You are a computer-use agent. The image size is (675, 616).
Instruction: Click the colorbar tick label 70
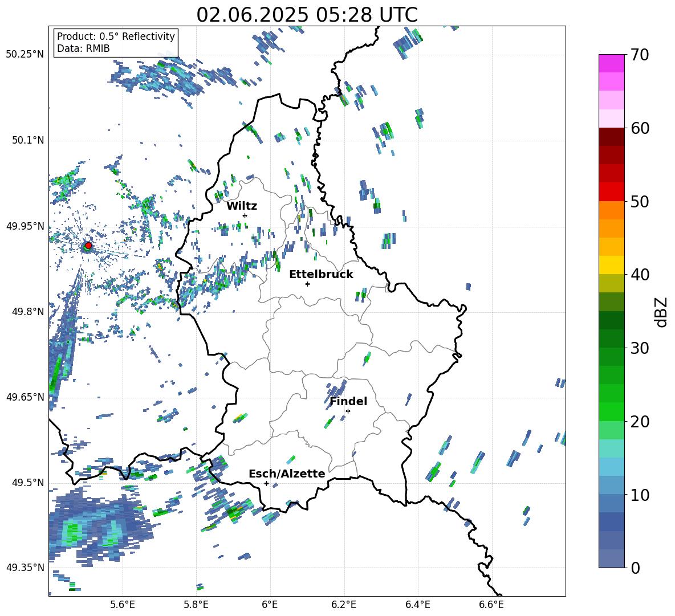click(639, 55)
